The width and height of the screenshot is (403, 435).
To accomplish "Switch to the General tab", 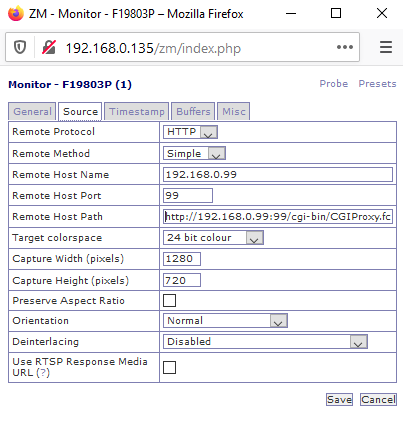I will (32, 111).
